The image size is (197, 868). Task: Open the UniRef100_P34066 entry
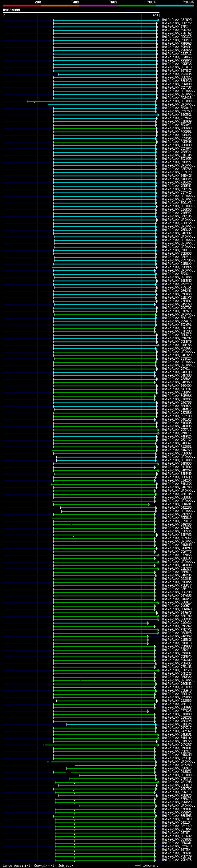(177, 57)
